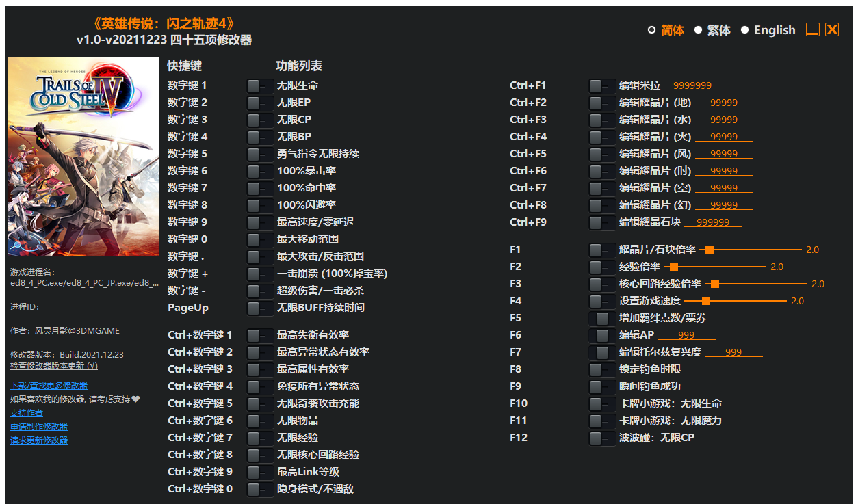858x504 pixels.
Task: Toggle 最高Link等级 switch
Action: [260, 472]
